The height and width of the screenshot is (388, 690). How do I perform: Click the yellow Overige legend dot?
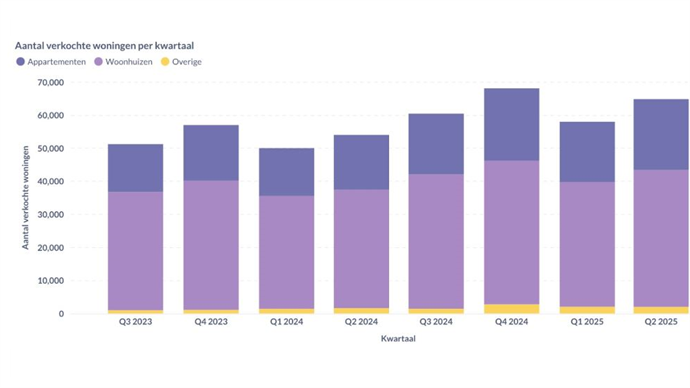pos(165,62)
